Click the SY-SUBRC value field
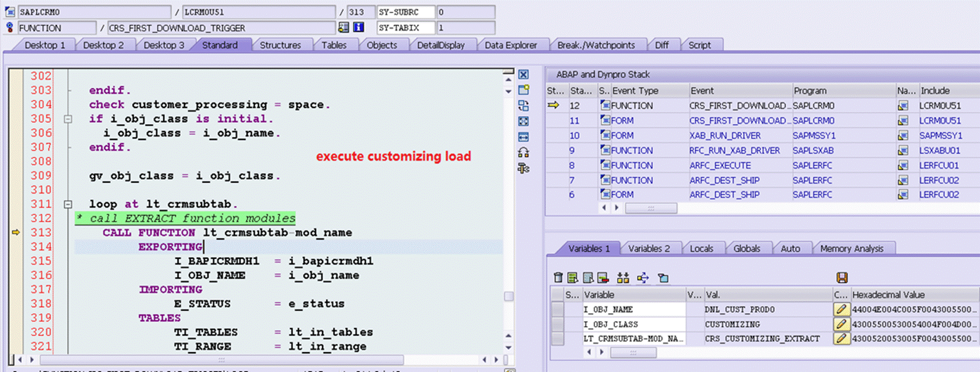Screen dimensions: 980x372 [x=465, y=12]
